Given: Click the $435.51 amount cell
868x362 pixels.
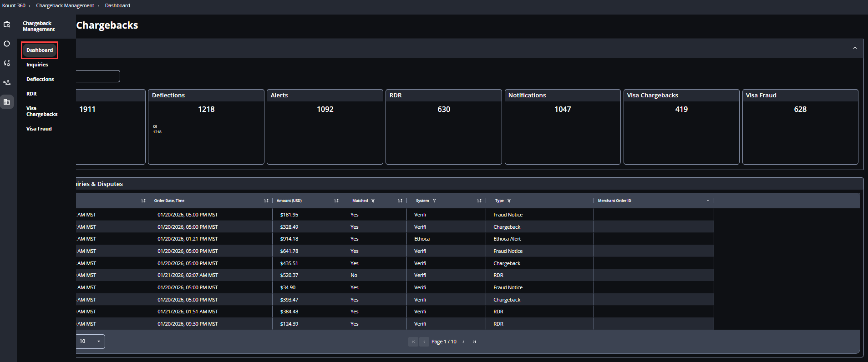Looking at the screenshot, I should point(289,263).
